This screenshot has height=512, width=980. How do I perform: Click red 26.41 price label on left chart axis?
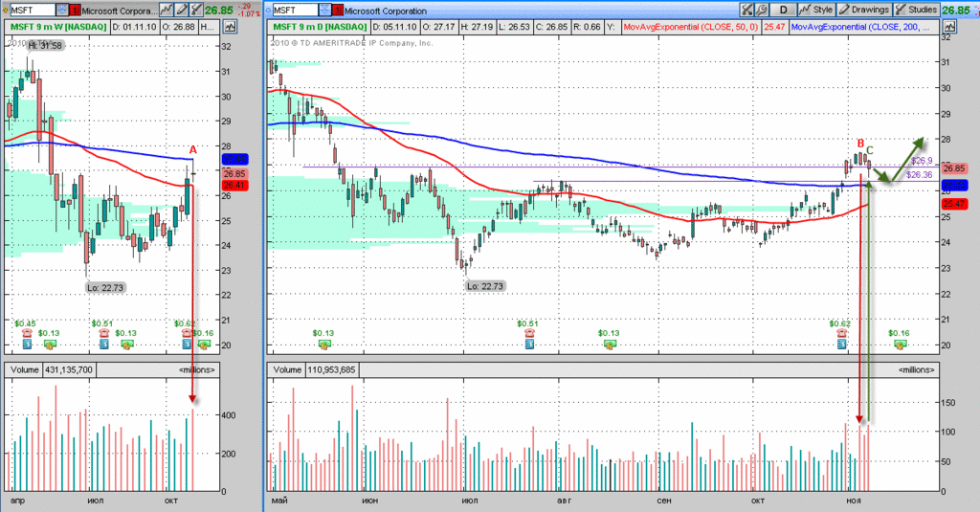pos(234,185)
